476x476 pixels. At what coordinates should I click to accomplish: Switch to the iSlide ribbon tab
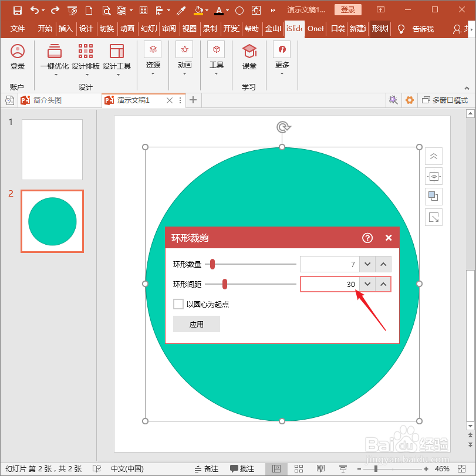294,29
